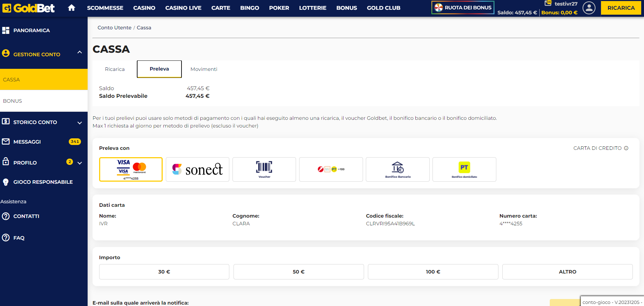Click Conto Utente breadcrumb link
644x306 pixels.
[114, 28]
